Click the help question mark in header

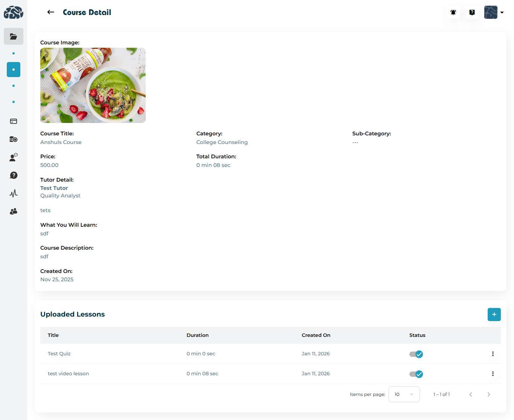[x=472, y=12]
